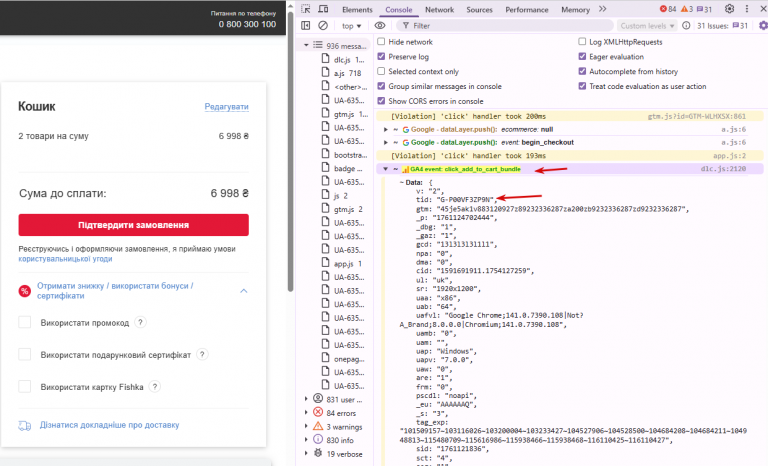Viewport: 768px width, 466px height.
Task: Show help for gift certificate option
Action: (202, 354)
